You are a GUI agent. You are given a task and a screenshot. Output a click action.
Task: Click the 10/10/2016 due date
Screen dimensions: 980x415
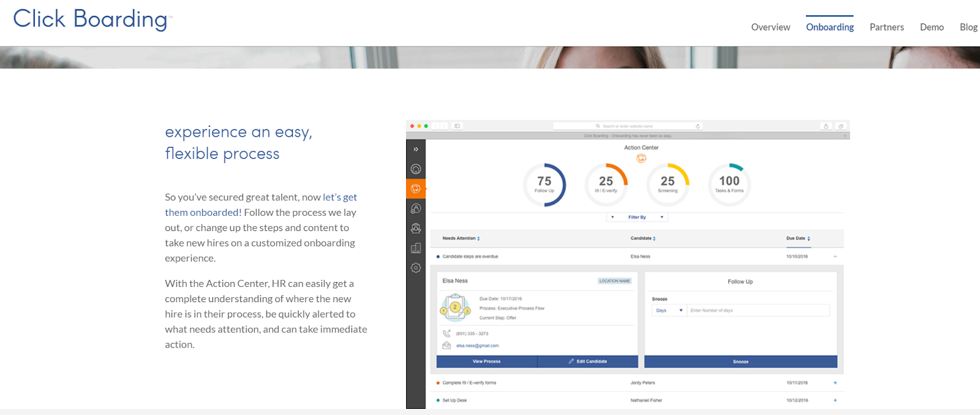click(797, 257)
